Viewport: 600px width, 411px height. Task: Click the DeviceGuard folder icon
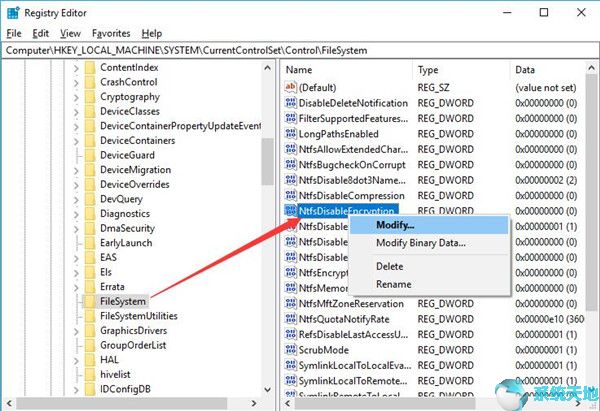click(x=90, y=155)
